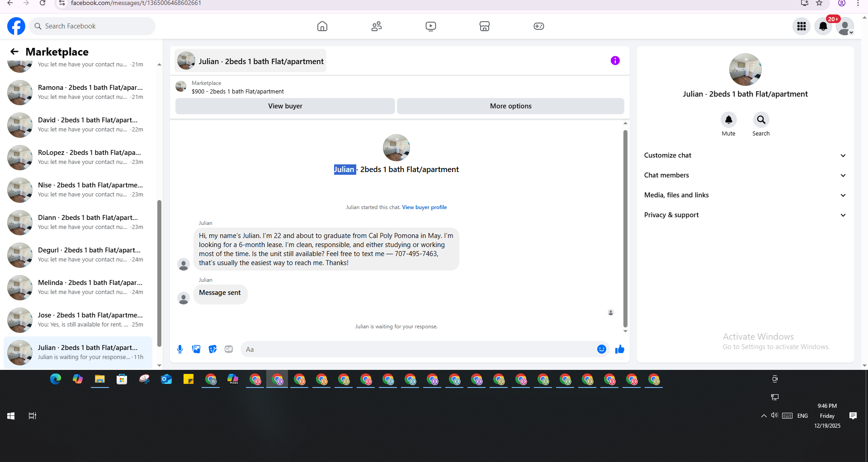This screenshot has width=868, height=462.
Task: Open Task View on the taskbar
Action: (32, 416)
